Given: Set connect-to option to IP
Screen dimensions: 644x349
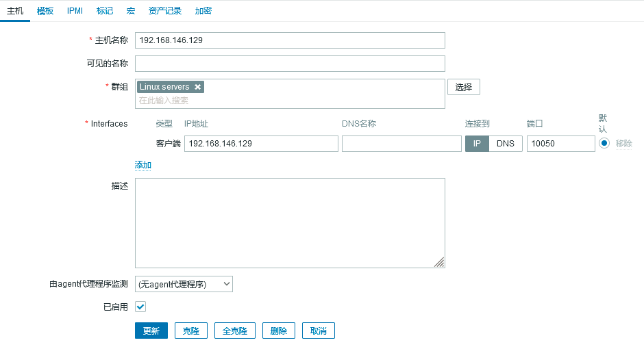Looking at the screenshot, I should click(x=477, y=144).
